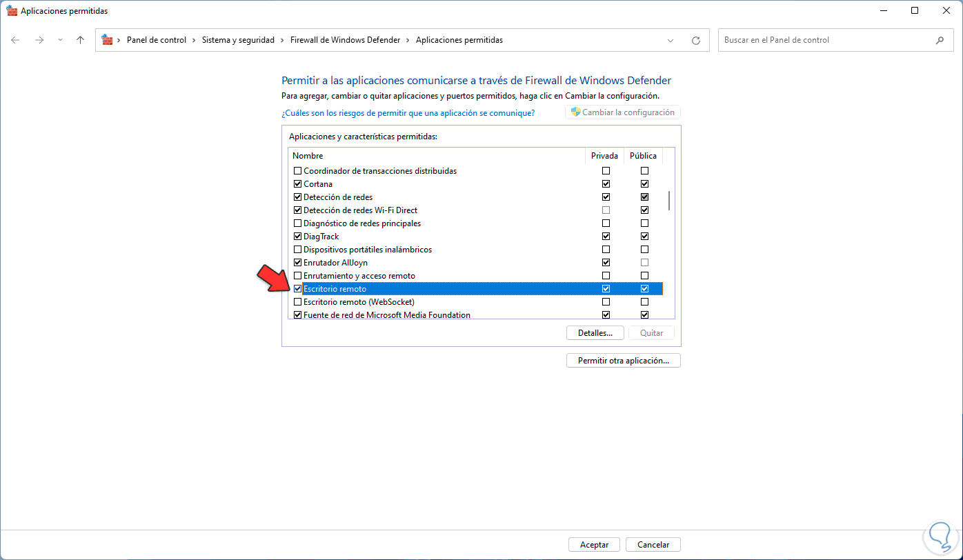The width and height of the screenshot is (963, 560).
Task: Select the 'Detección de redes Wi-Fi Direct' text
Action: coord(360,210)
